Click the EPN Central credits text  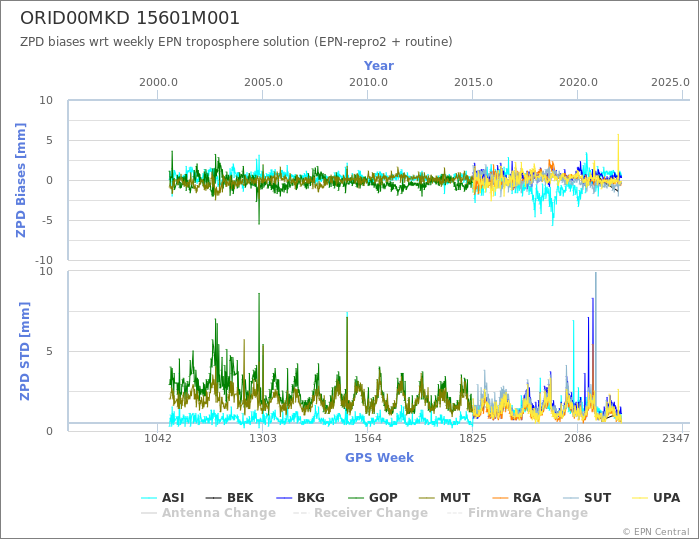(656, 532)
